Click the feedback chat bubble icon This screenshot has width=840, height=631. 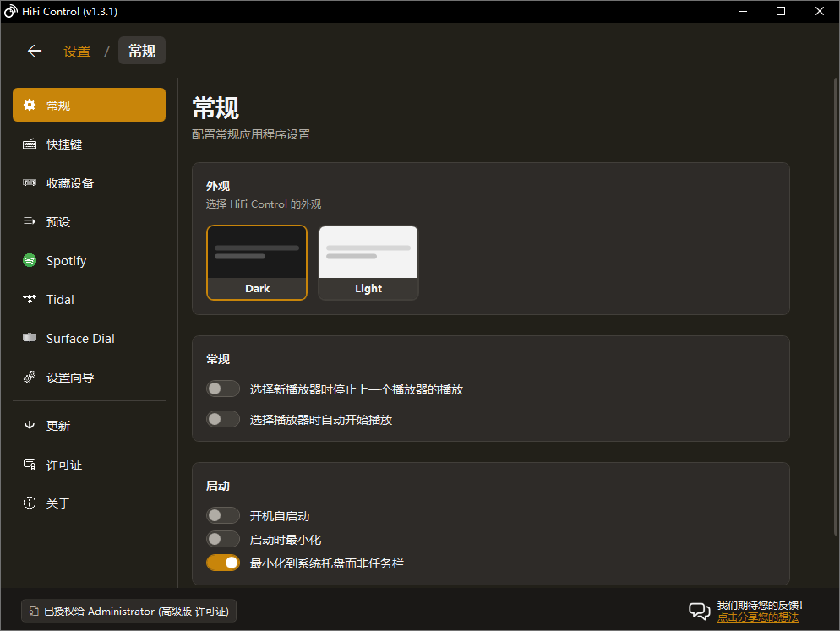click(x=700, y=611)
